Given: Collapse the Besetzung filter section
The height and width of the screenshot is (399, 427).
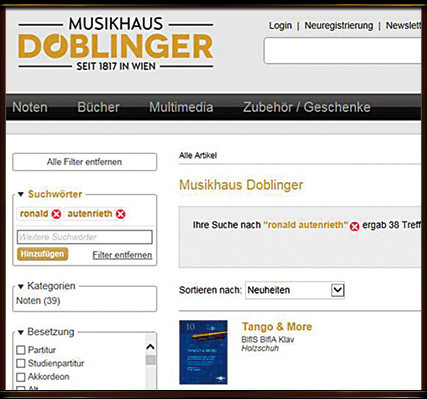Looking at the screenshot, I should coord(21,332).
